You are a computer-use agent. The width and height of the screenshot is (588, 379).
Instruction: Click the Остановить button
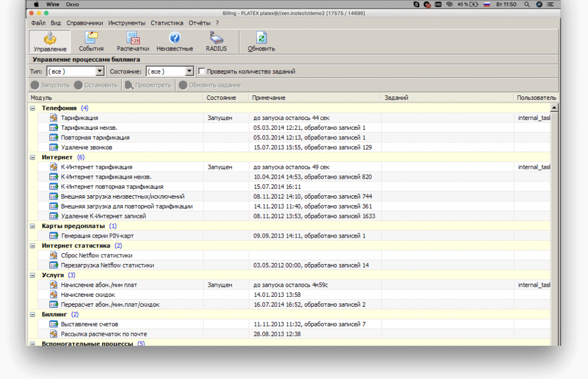pyautogui.click(x=96, y=85)
